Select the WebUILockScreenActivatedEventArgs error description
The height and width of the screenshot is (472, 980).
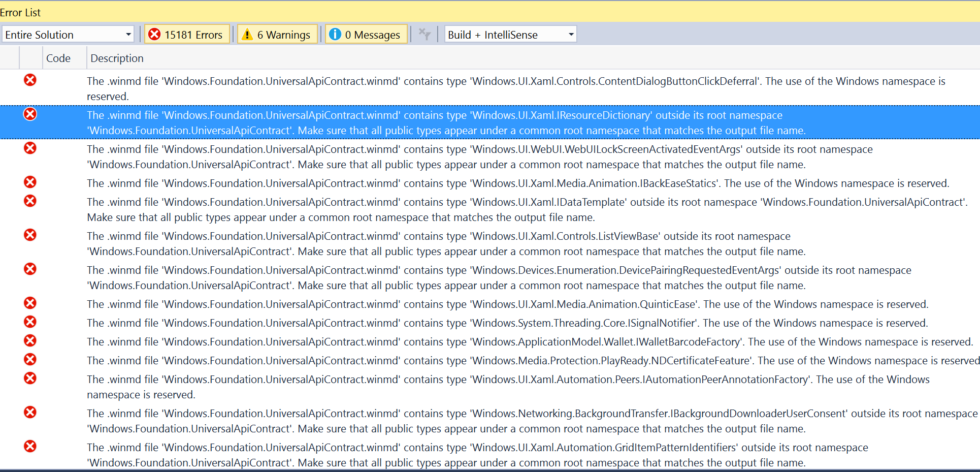tap(480, 156)
